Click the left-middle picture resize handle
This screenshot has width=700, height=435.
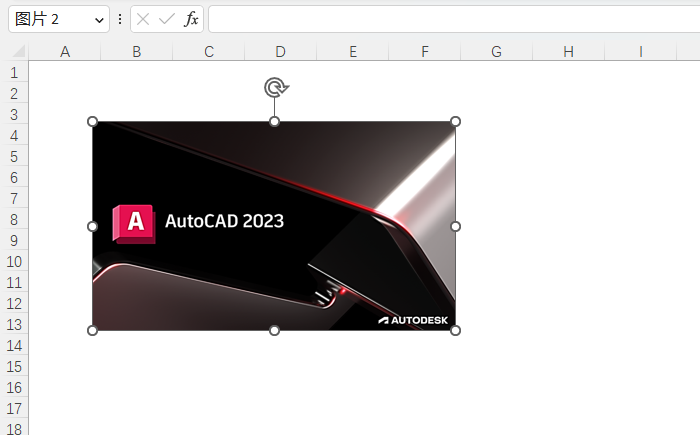pos(92,226)
